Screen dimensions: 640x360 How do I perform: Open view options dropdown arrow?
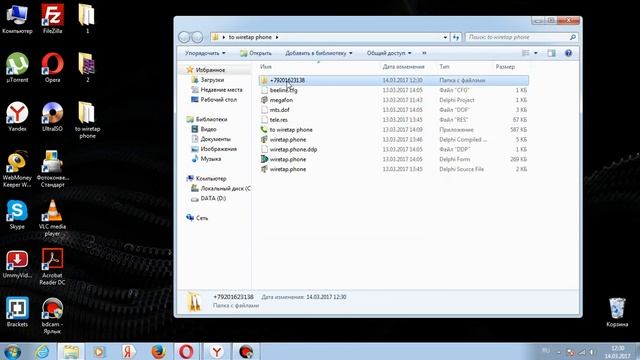click(536, 53)
